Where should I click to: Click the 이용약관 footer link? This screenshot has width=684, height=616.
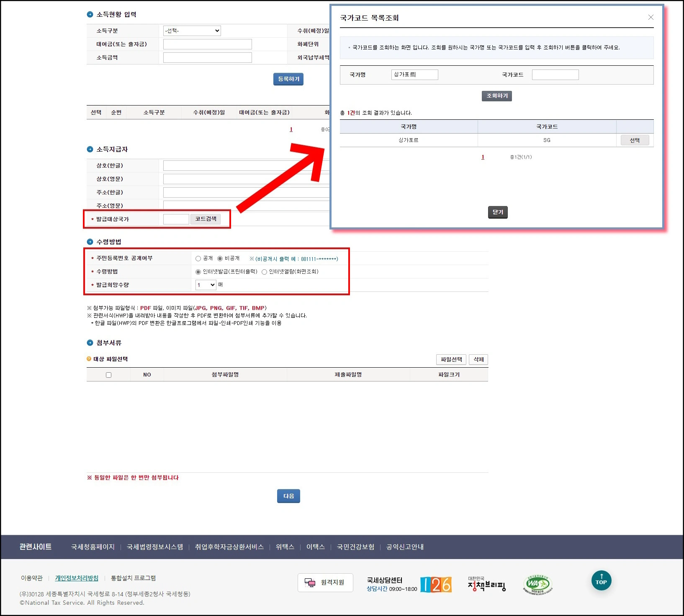pos(32,578)
